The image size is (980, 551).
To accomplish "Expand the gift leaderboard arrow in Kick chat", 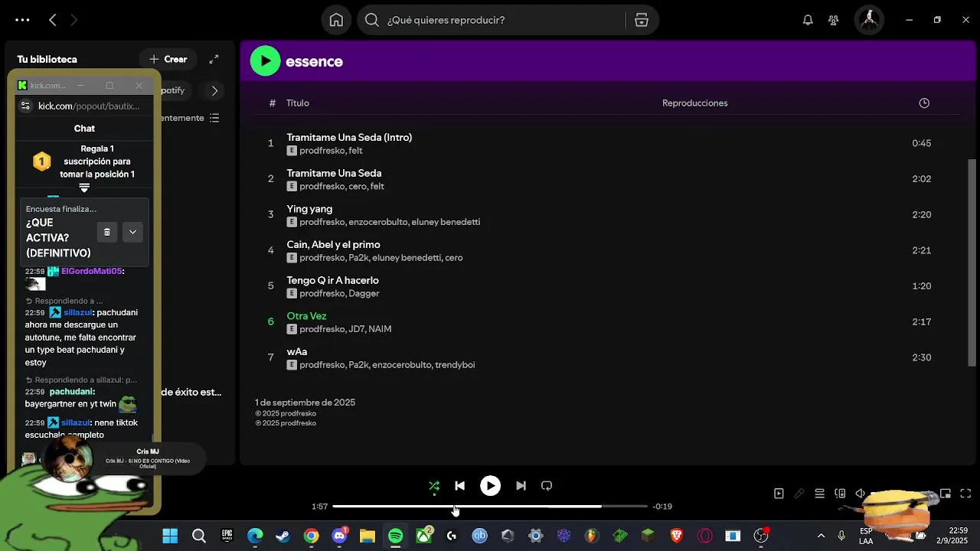I will 84,187.
